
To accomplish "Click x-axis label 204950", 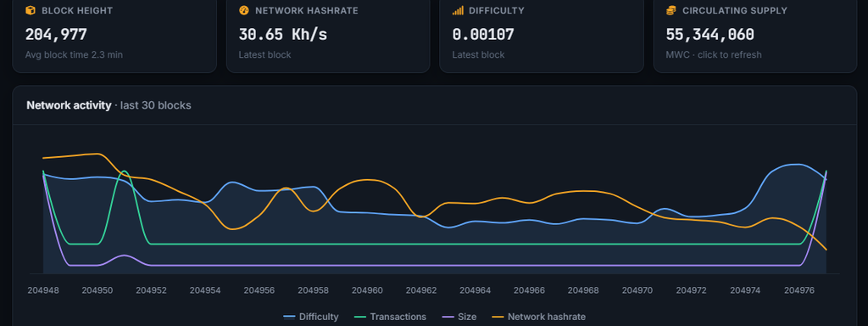I will click(97, 290).
